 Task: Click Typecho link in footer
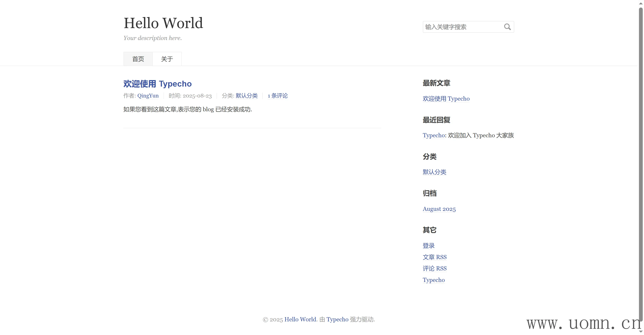pyautogui.click(x=337, y=319)
